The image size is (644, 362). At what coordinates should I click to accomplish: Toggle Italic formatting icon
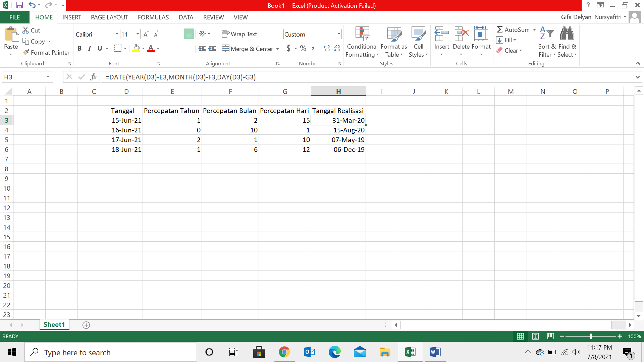pyautogui.click(x=89, y=48)
